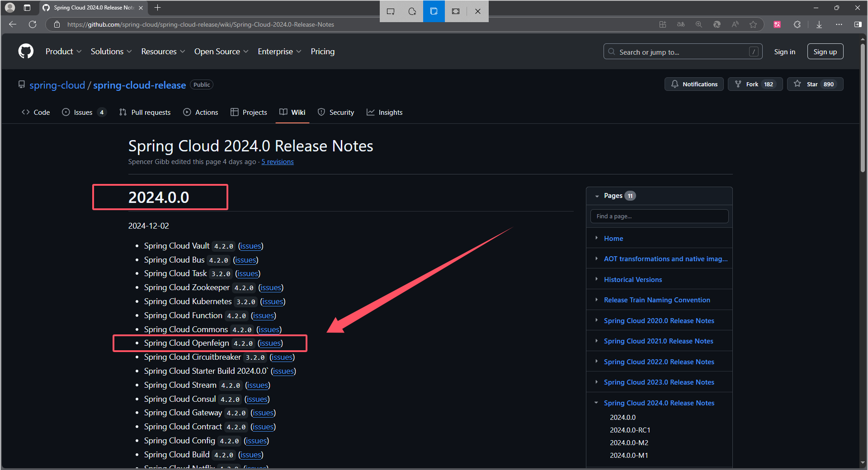Toggle the favorites star for this page
This screenshot has height=470, width=868.
pyautogui.click(x=753, y=24)
